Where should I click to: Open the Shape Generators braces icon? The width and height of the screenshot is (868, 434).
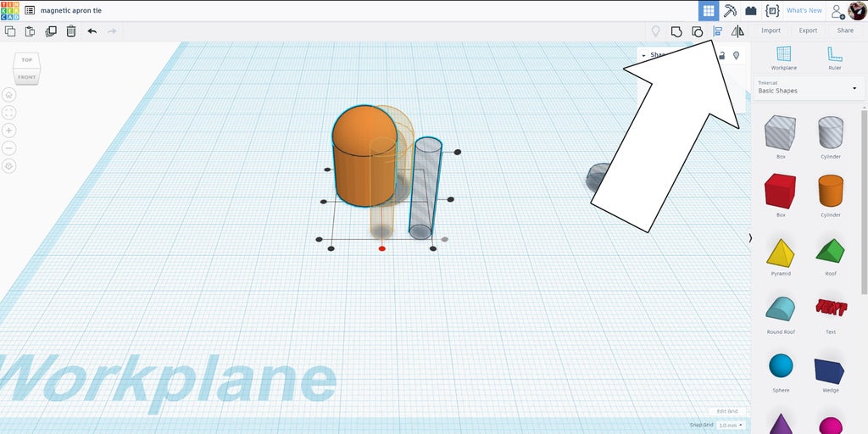coord(771,10)
